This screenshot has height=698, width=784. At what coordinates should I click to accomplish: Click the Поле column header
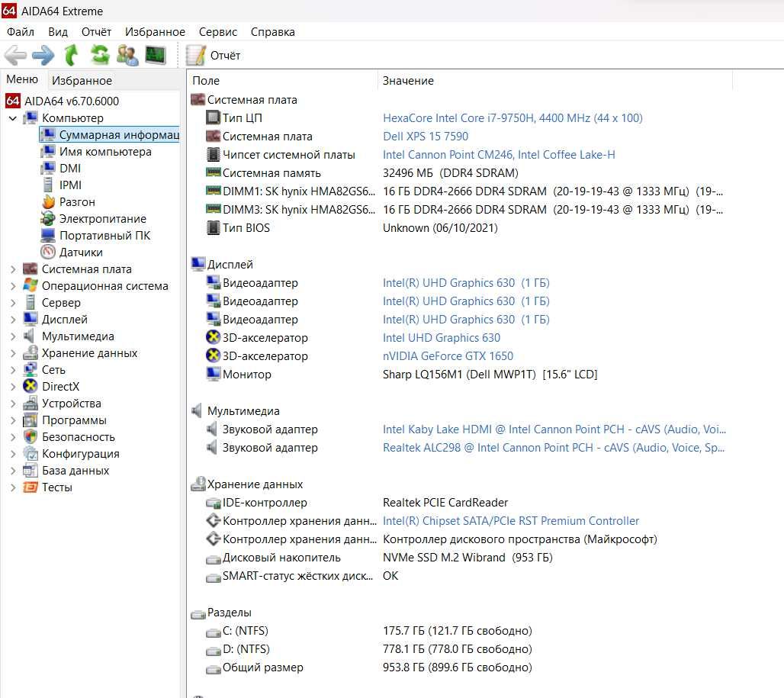pos(283,81)
